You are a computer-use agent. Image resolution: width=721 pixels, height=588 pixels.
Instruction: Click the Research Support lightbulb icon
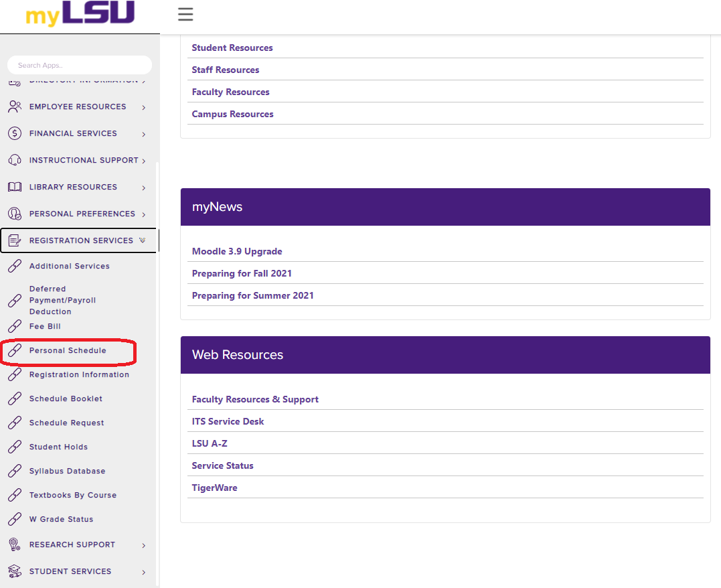(15, 544)
